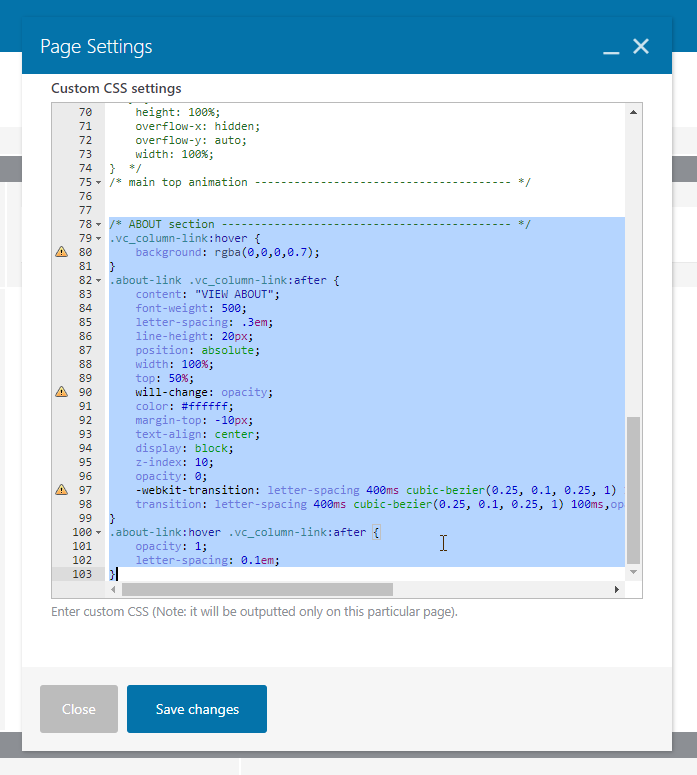Viewport: 697px width, 775px height.
Task: Click the 'ABOUT section' comment line
Action: (x=320, y=224)
